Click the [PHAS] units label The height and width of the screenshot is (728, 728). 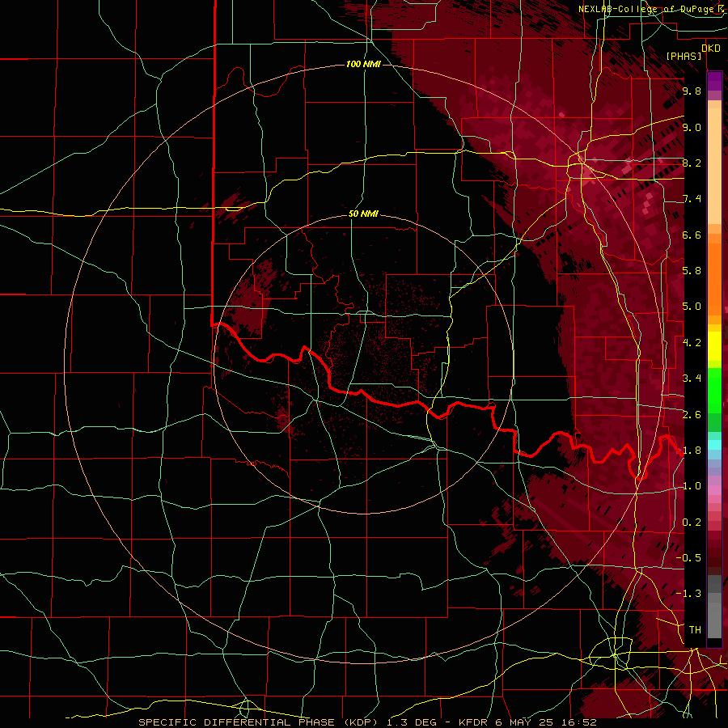click(684, 56)
